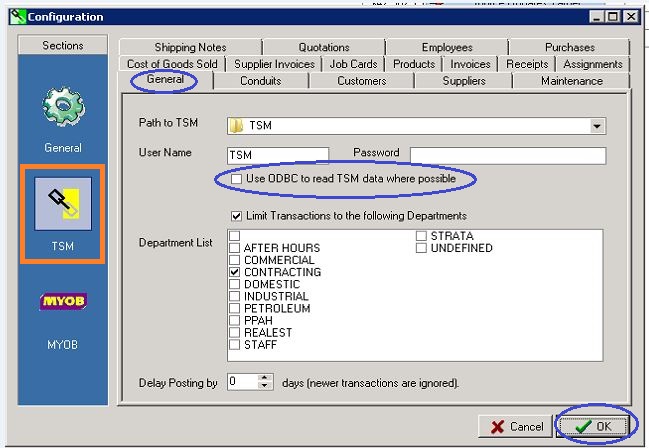Screen dimensions: 649x448
Task: Click the Delay Posting by days field
Action: [243, 382]
